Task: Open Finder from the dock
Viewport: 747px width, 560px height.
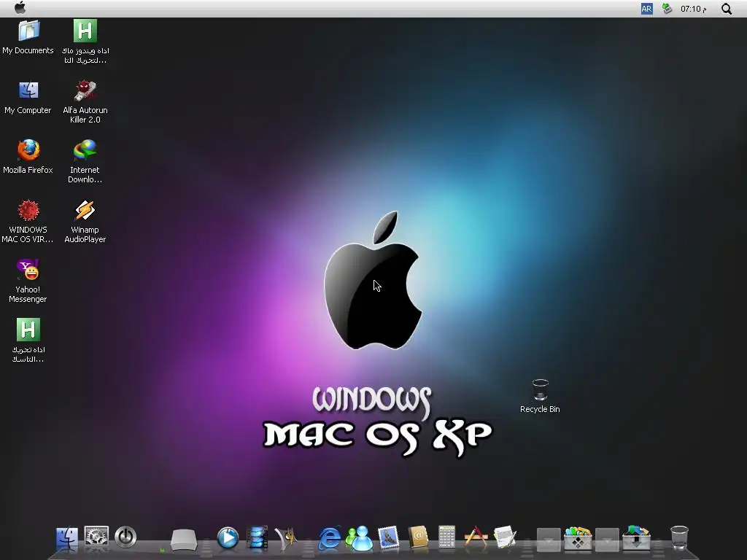Action: 67,539
